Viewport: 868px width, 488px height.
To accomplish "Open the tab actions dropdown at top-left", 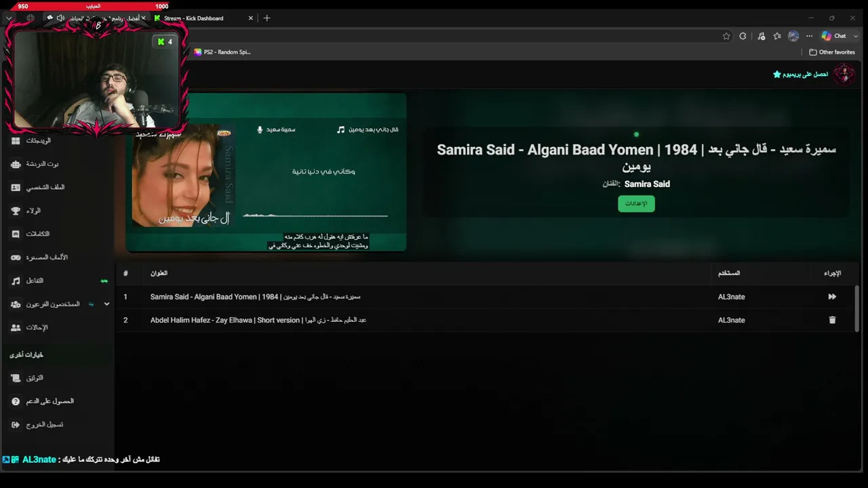I will click(x=9, y=18).
